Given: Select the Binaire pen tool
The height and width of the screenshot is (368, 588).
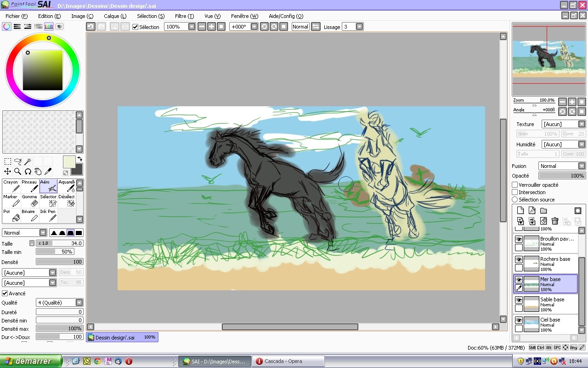Looking at the screenshot, I should tap(29, 215).
